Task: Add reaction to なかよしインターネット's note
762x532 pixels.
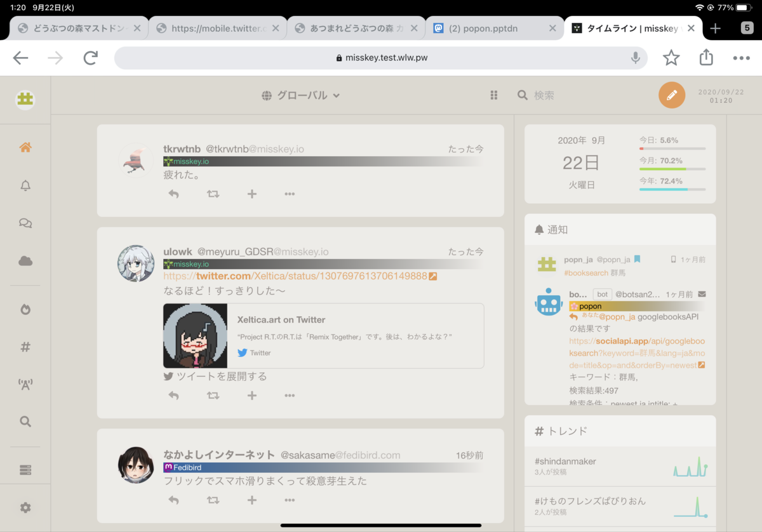Action: click(x=252, y=500)
